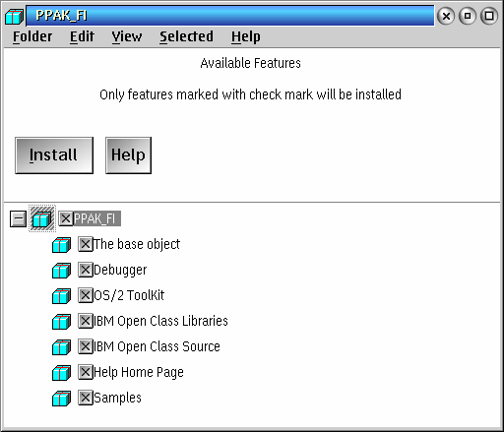This screenshot has height=432, width=504.
Task: Uncheck the PPAK_FI root checkbox
Action: point(66,218)
